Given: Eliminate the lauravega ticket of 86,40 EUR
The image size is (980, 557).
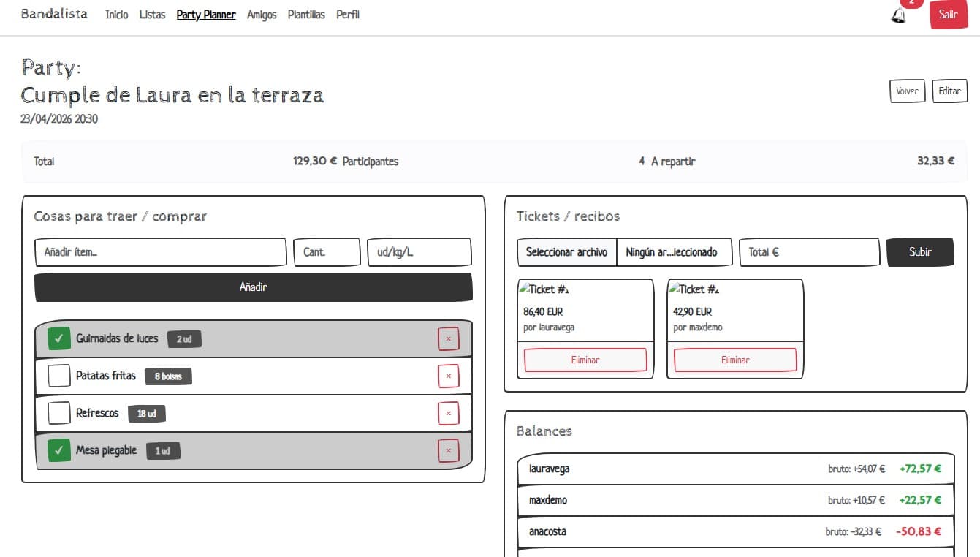Looking at the screenshot, I should 585,360.
